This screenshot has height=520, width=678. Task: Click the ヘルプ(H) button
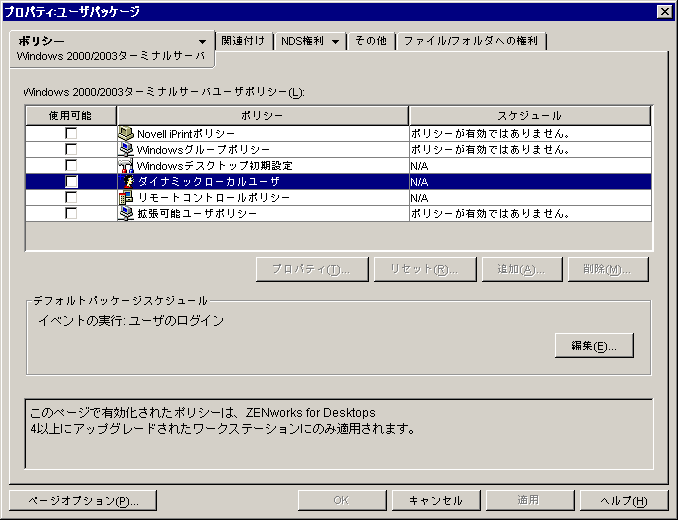point(624,500)
